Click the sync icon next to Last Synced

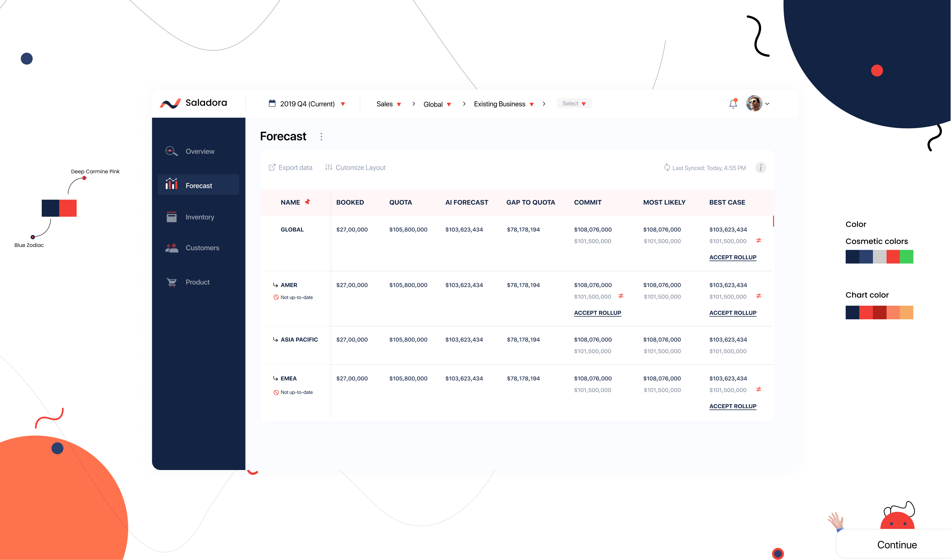667,167
